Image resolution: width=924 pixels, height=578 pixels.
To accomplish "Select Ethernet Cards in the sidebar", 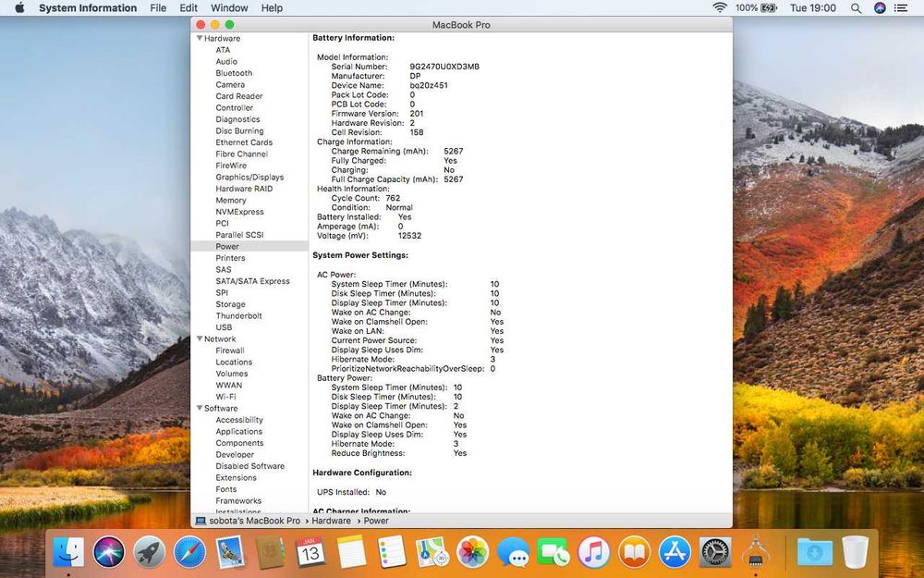I will click(x=244, y=142).
